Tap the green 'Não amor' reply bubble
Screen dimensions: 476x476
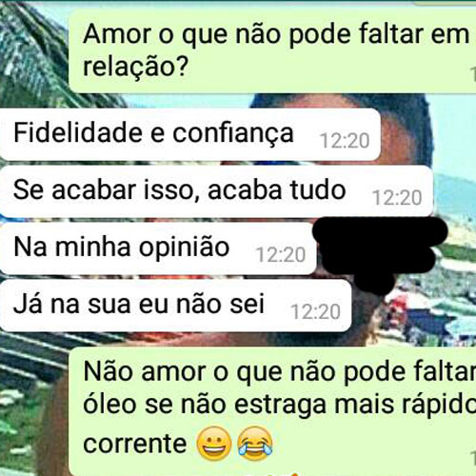(x=272, y=411)
